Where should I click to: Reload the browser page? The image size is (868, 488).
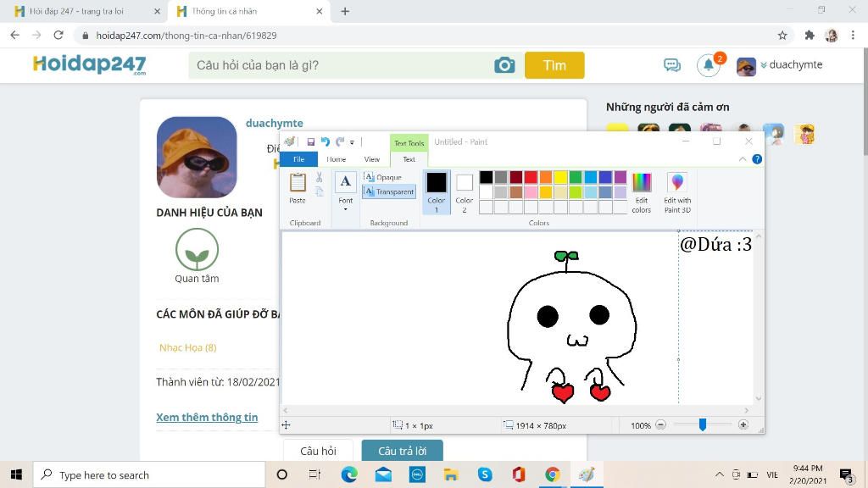58,35
